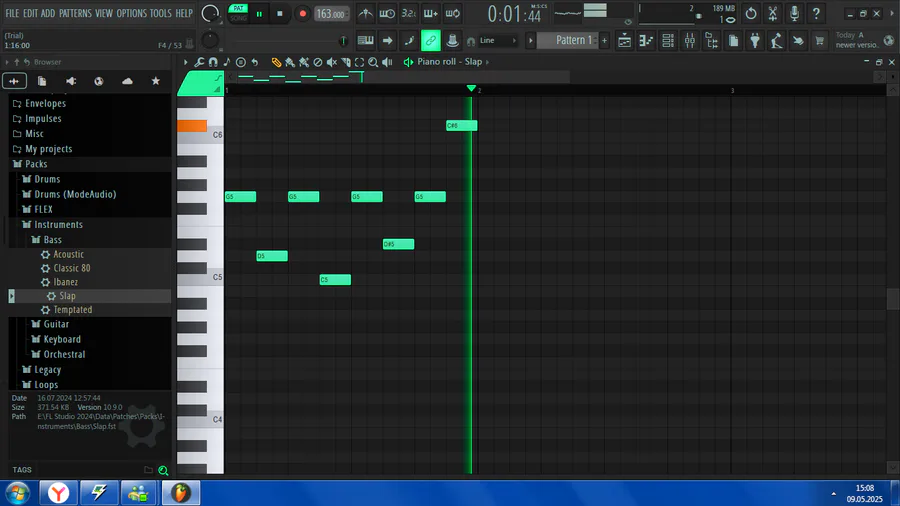Open the FILE menu
The height and width of the screenshot is (506, 900).
point(12,13)
